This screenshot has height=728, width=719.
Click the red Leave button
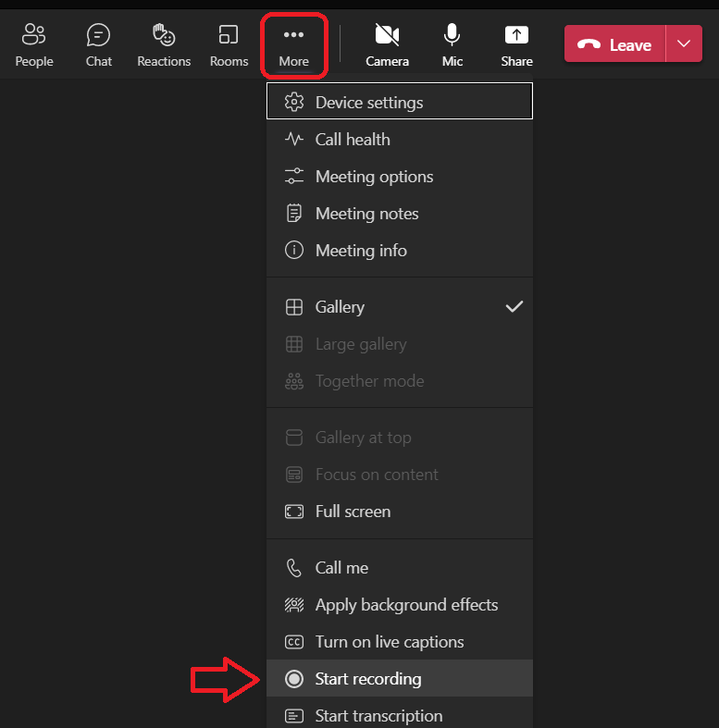coord(615,44)
